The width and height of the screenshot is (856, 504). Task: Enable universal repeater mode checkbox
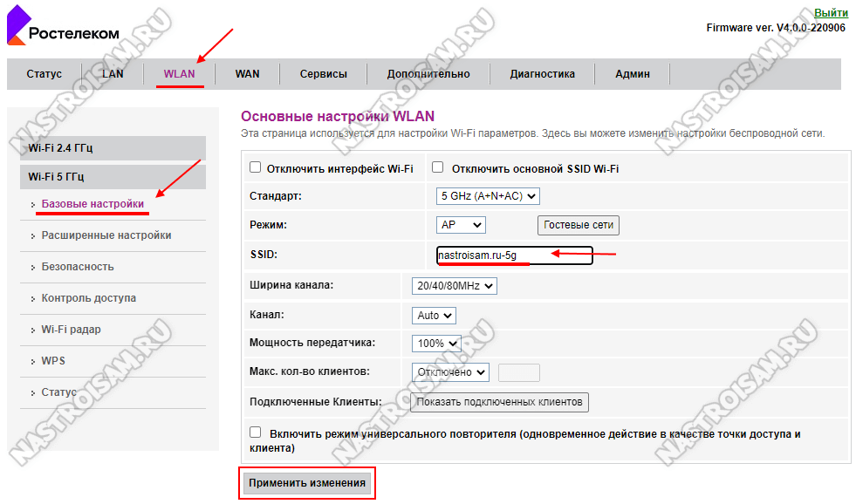[x=256, y=432]
